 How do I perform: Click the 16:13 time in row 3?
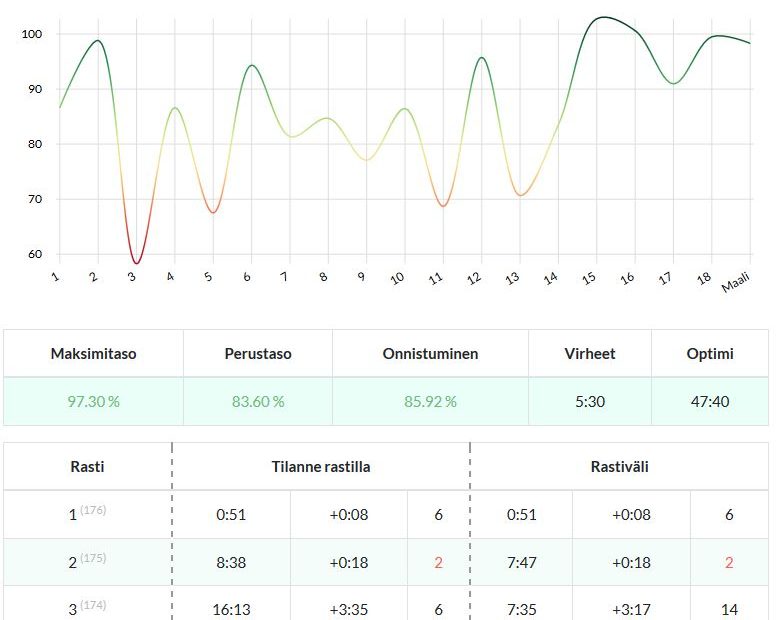coord(231,606)
